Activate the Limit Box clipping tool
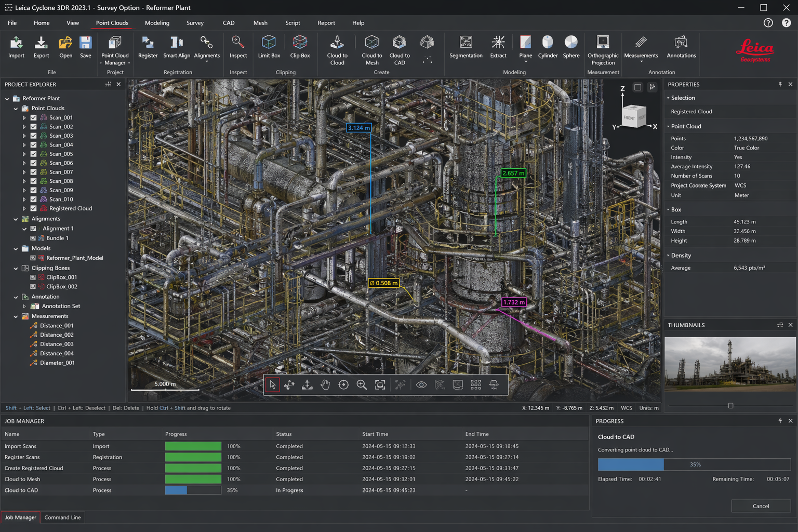Viewport: 798px width, 532px height. point(269,47)
